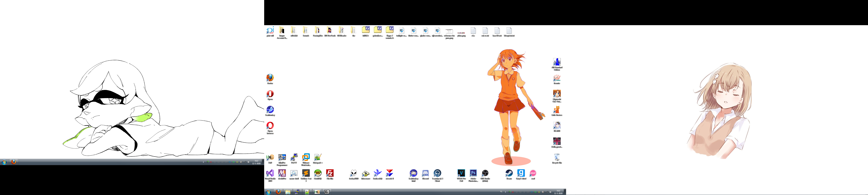Launch the FileZilla shortcut
Screen dimensions: 868x195
coord(330,174)
